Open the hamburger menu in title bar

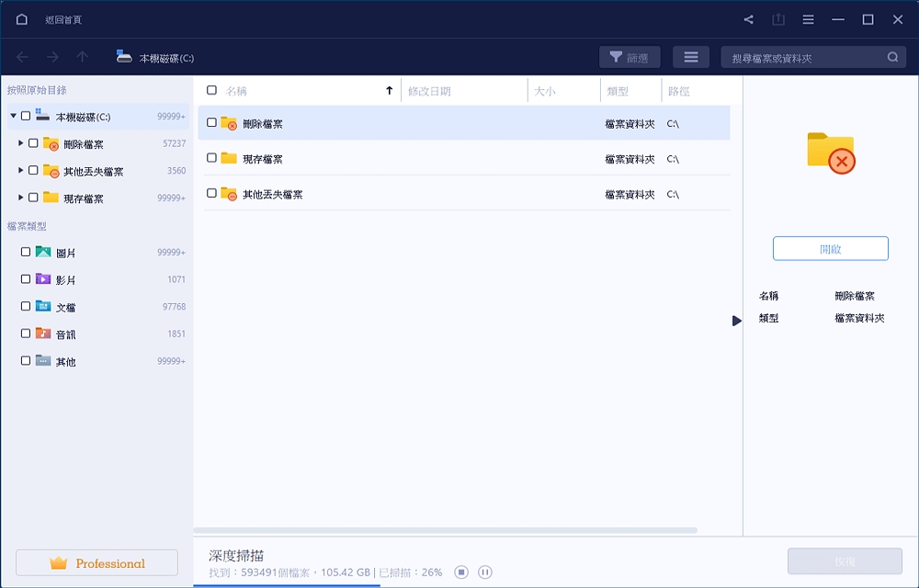(808, 19)
